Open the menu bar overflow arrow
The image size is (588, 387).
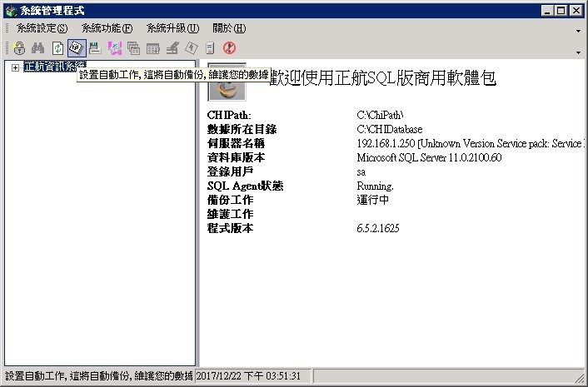tap(578, 31)
